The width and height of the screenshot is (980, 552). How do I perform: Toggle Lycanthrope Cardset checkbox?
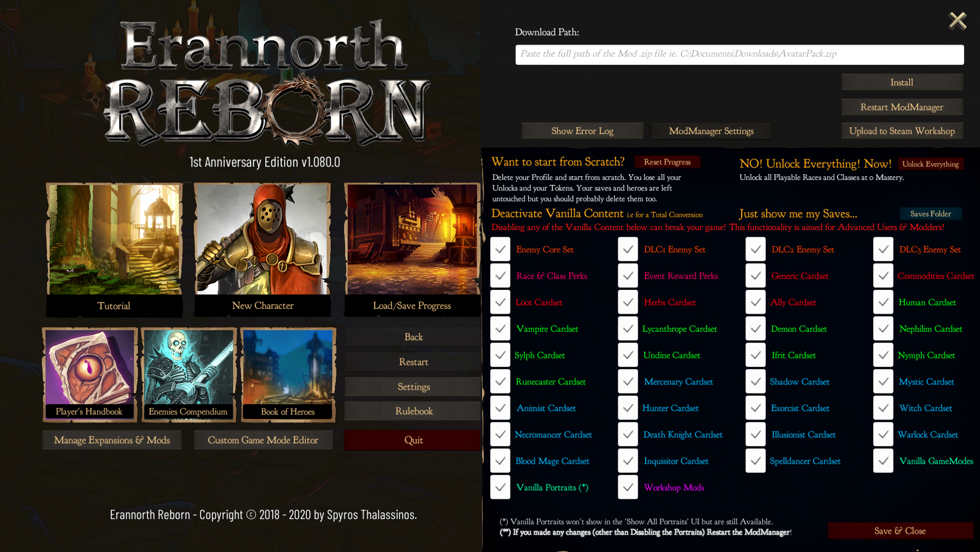(628, 329)
